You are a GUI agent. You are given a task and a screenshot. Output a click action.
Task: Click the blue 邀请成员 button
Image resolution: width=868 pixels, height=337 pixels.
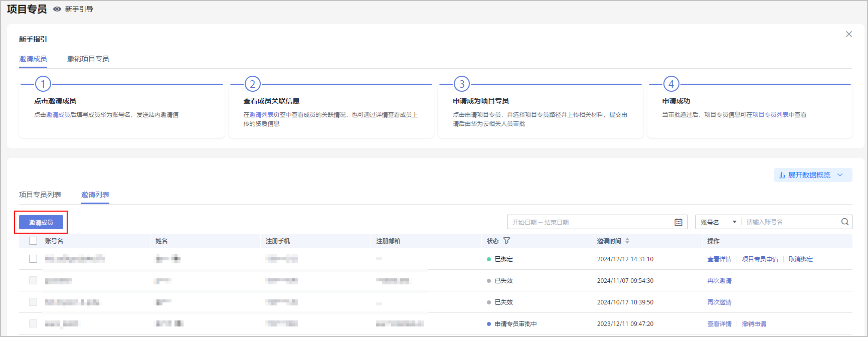[41, 222]
